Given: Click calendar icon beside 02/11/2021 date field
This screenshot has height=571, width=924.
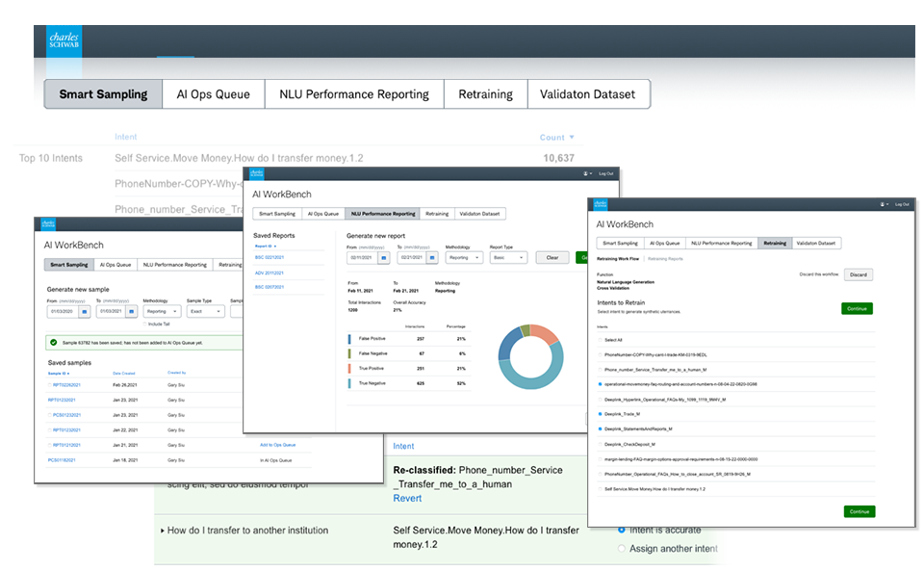Looking at the screenshot, I should click(x=384, y=257).
